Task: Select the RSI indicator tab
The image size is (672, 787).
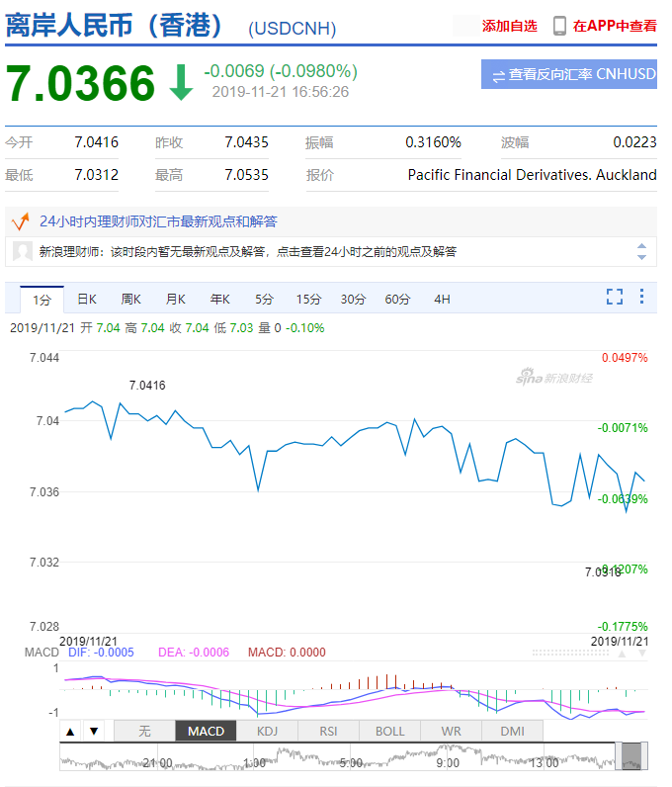Action: (328, 732)
